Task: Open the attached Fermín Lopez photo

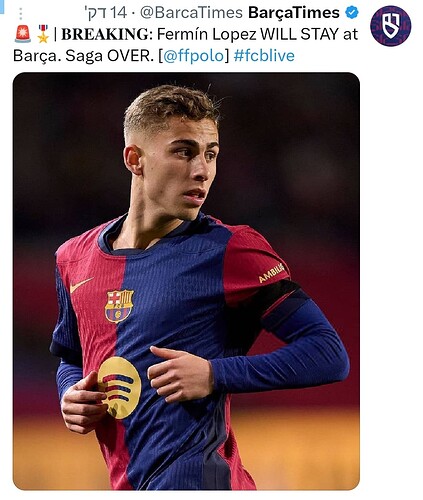Action: pyautogui.click(x=186, y=281)
